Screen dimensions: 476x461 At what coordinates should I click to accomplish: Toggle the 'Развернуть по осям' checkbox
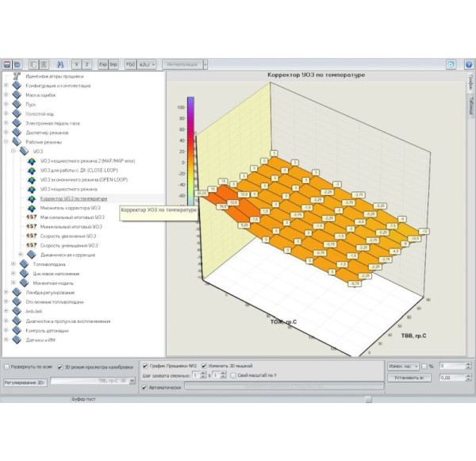[x=7, y=367]
